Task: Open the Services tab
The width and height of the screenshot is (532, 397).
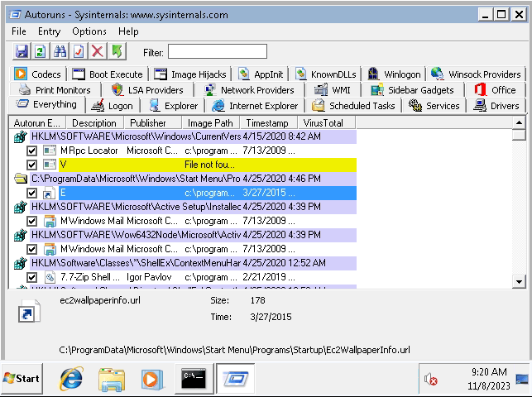Action: coord(434,106)
